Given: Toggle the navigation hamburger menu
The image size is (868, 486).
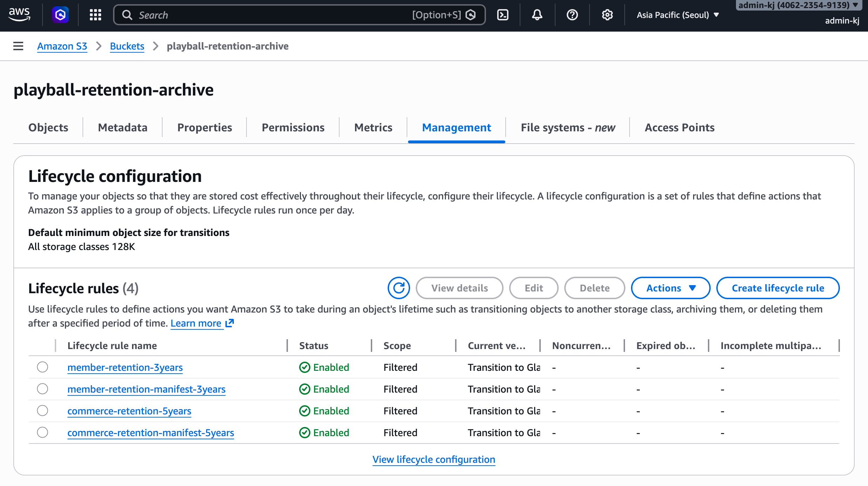Looking at the screenshot, I should (18, 46).
